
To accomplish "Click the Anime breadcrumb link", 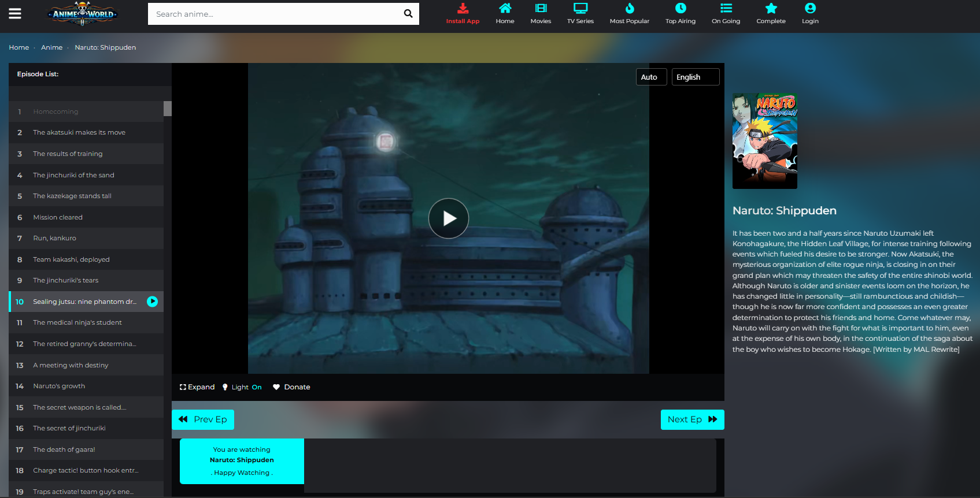I will [x=51, y=47].
